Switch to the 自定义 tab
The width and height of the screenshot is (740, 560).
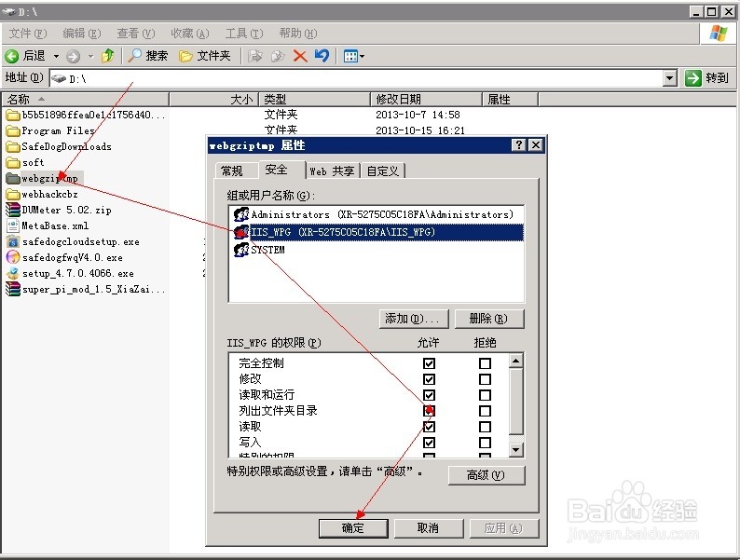383,171
